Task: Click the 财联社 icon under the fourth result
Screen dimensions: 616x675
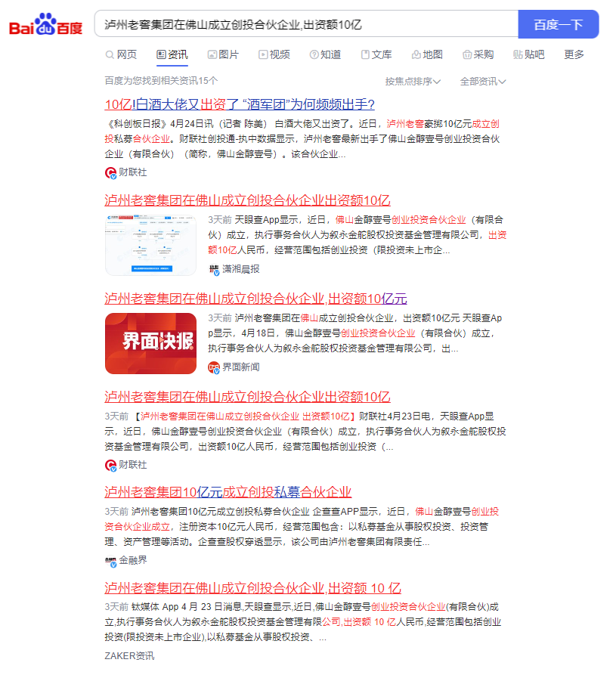Action: pos(110,466)
